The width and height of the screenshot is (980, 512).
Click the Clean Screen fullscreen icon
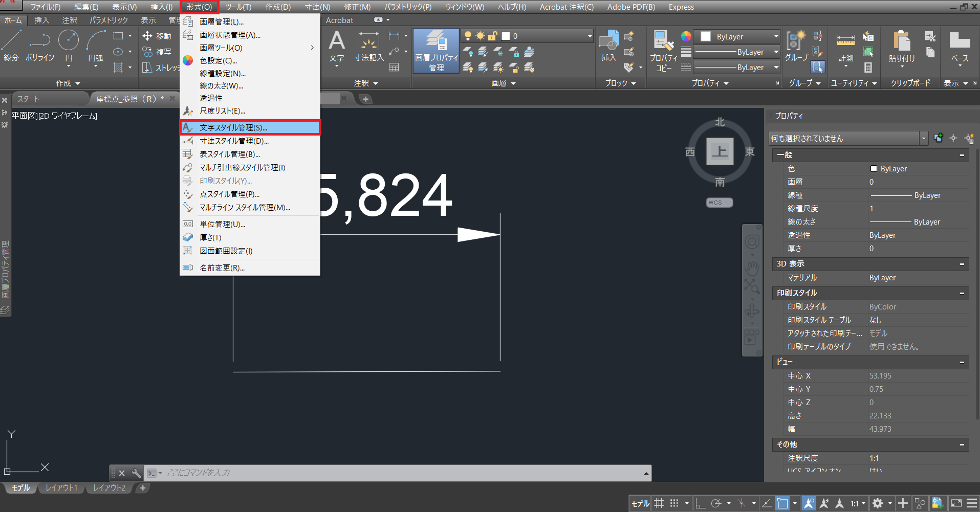[x=956, y=503]
